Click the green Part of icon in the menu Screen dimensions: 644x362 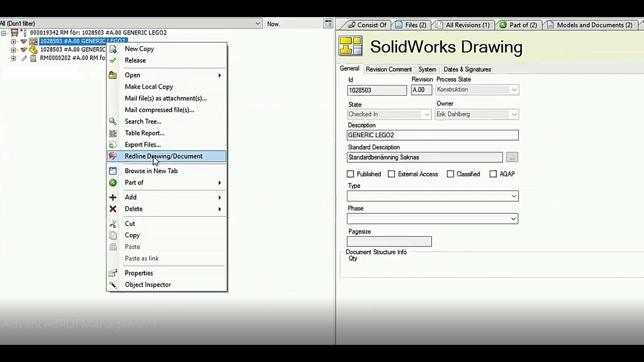click(x=113, y=183)
